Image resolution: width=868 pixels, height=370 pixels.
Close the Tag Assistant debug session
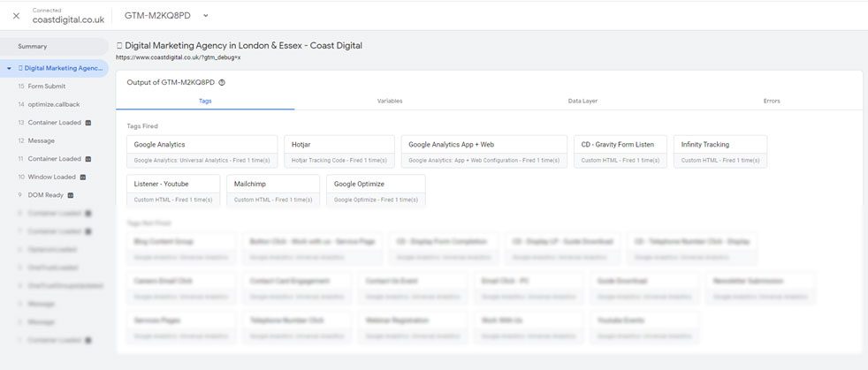17,15
